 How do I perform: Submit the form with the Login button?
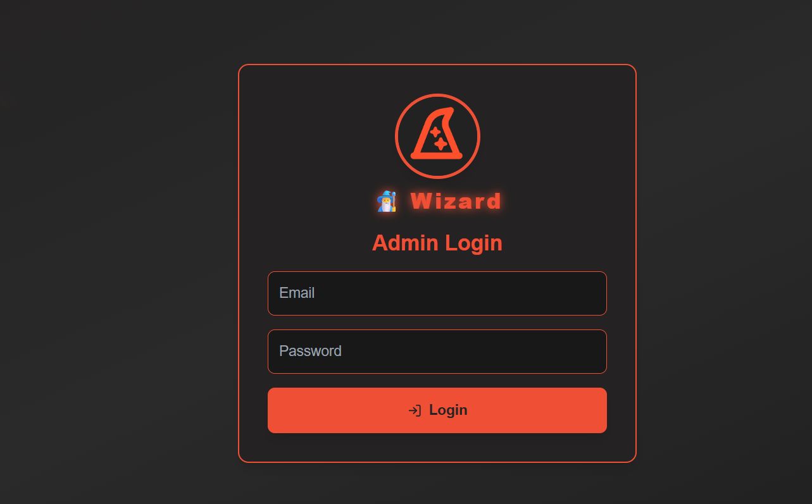[437, 410]
